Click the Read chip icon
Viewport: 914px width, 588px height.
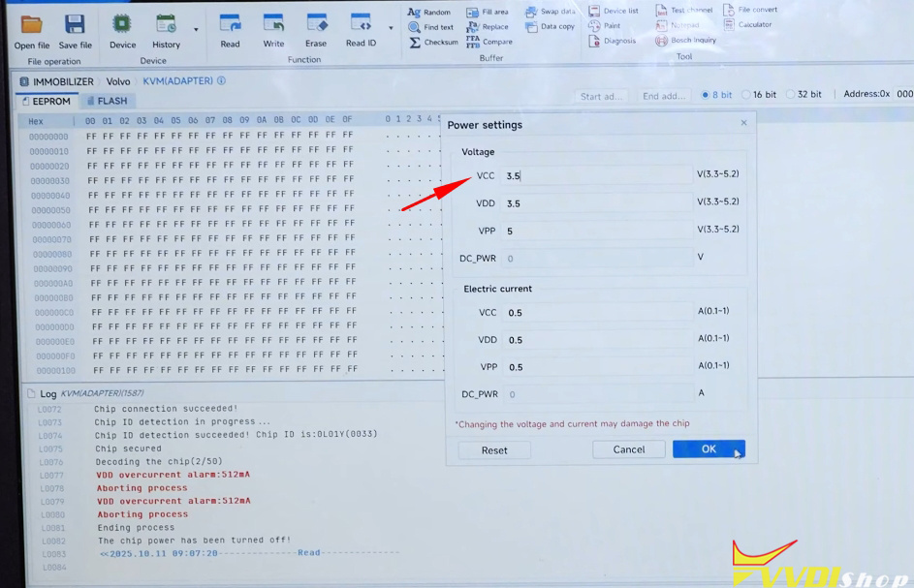[230, 25]
